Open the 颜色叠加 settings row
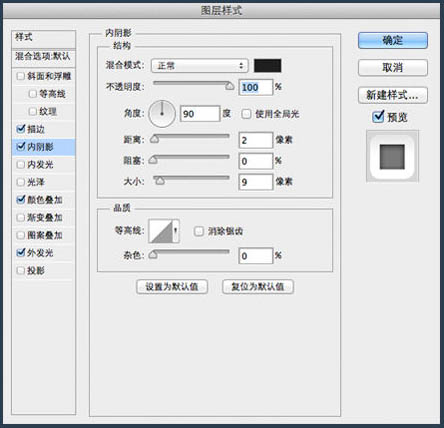 (x=45, y=200)
